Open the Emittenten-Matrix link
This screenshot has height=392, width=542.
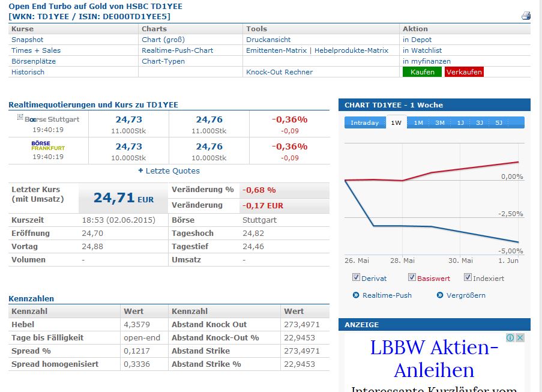(276, 50)
